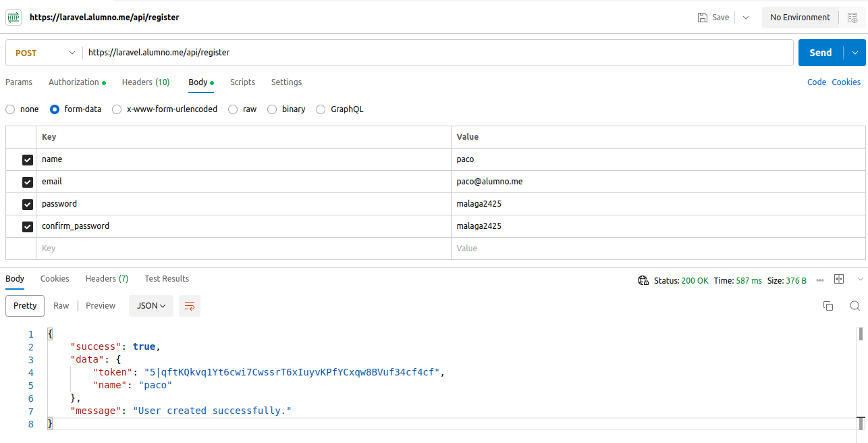
Task: View the Test Results tab
Action: [x=167, y=279]
